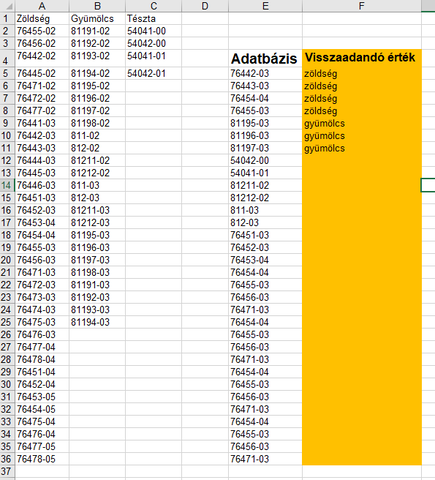Select cell F11 with gyümölcs
435x480 pixels.
(362, 148)
